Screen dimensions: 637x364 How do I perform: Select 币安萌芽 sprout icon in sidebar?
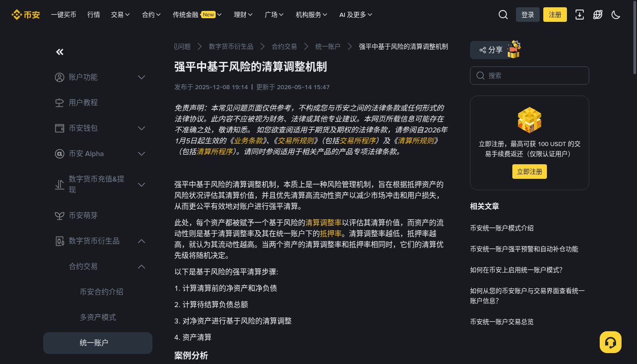click(x=60, y=216)
